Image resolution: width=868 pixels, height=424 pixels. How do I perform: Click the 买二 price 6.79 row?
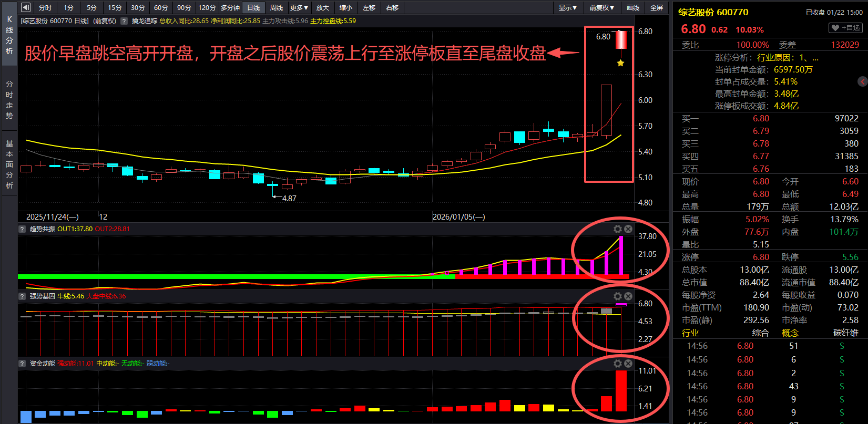(770, 131)
